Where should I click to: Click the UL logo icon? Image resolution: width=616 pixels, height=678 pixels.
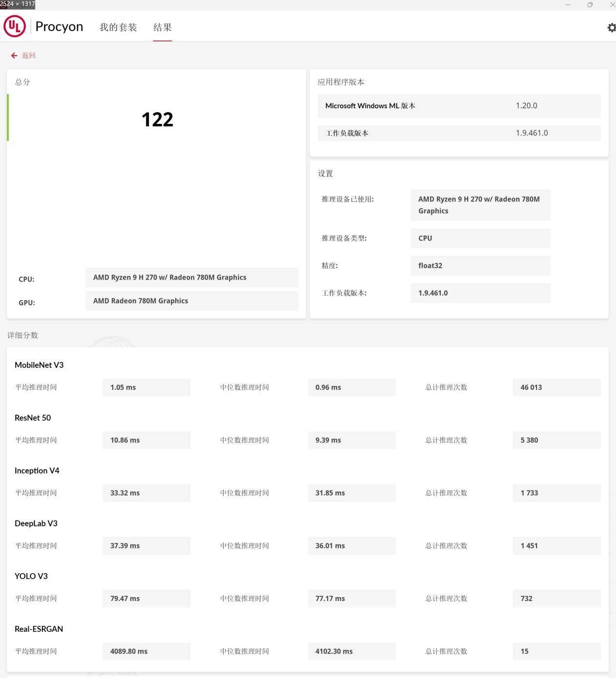15,26
